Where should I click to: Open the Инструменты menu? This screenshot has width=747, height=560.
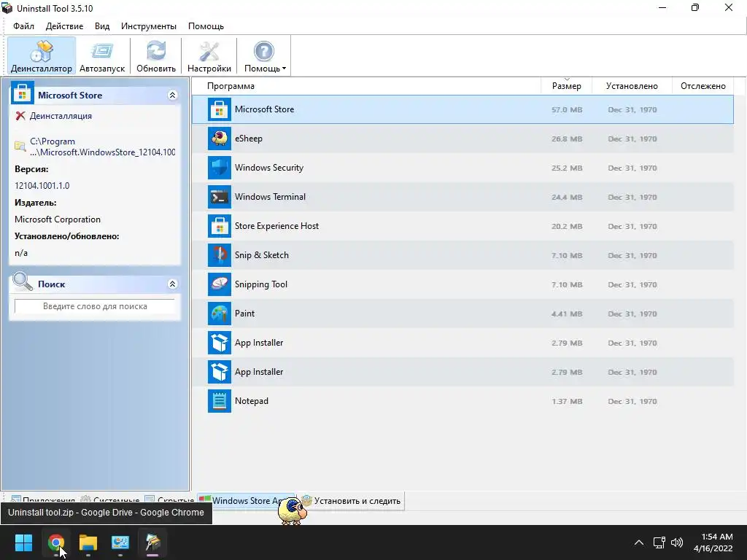(x=149, y=26)
